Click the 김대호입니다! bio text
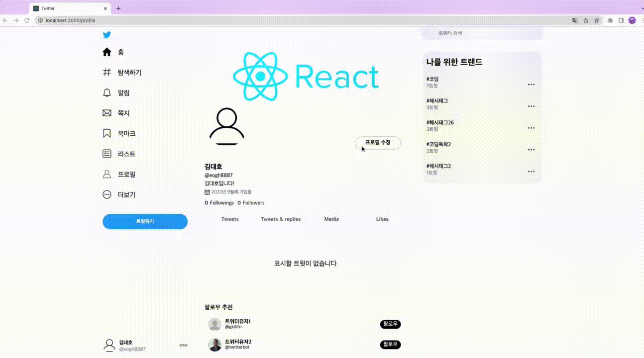The width and height of the screenshot is (644, 358). point(219,183)
